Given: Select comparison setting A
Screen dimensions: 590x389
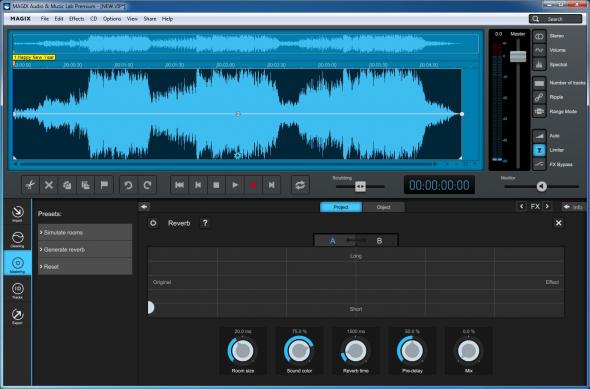Looking at the screenshot, I should click(333, 241).
